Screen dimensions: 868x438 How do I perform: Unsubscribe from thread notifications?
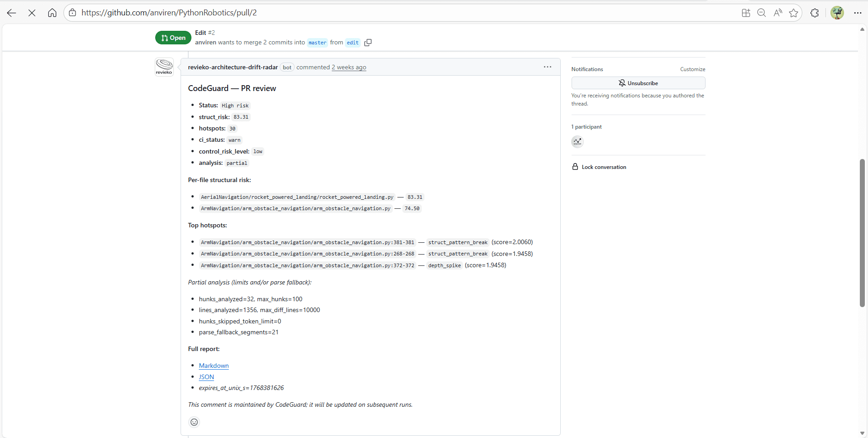(x=638, y=83)
